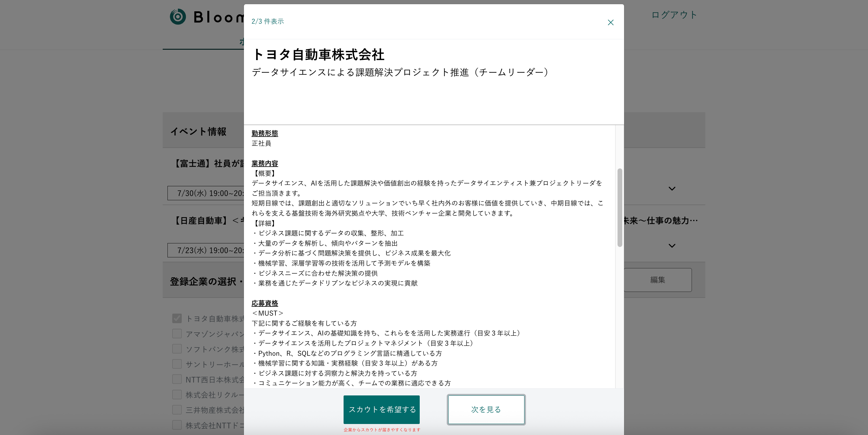Click ログアウト link
The width and height of the screenshot is (868, 435).
tap(674, 15)
